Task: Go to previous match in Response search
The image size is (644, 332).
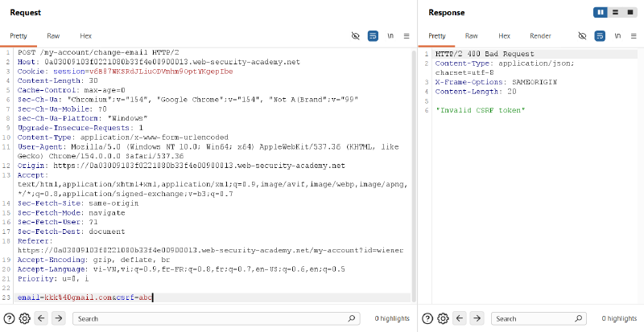Action: click(x=459, y=318)
